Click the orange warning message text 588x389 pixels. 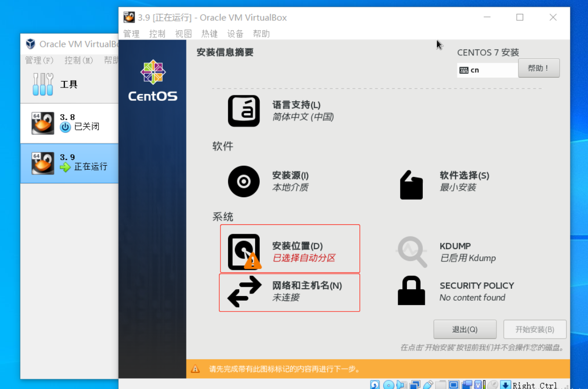tap(285, 369)
